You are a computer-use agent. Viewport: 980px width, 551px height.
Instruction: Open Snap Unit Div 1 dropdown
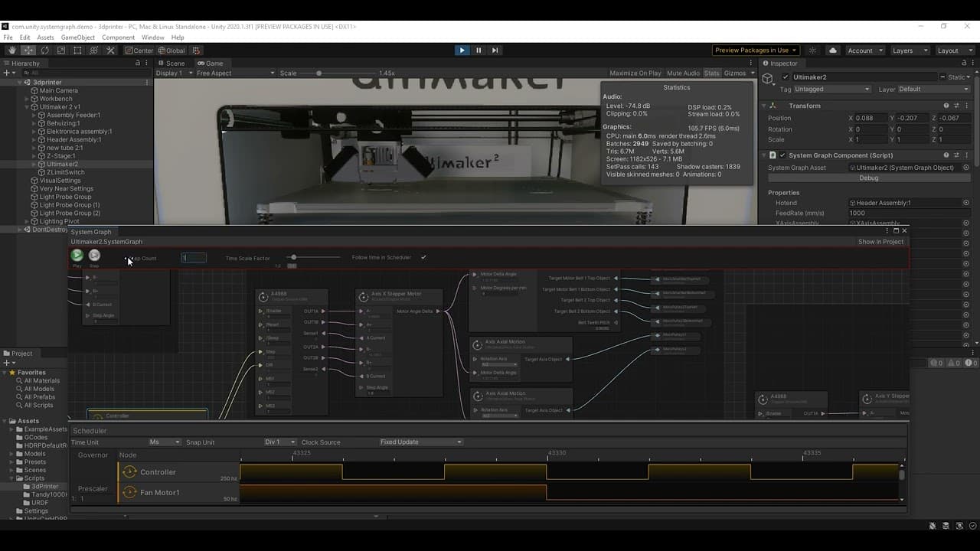pos(280,442)
